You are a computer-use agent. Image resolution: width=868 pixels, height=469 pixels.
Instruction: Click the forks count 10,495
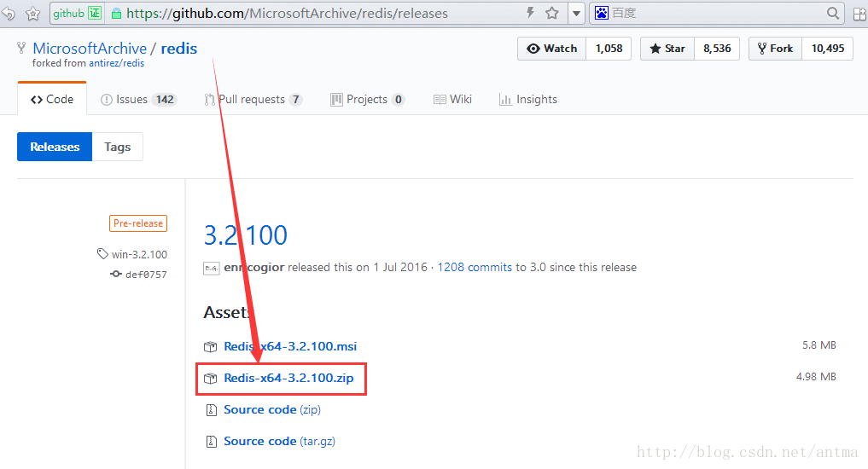tap(828, 49)
